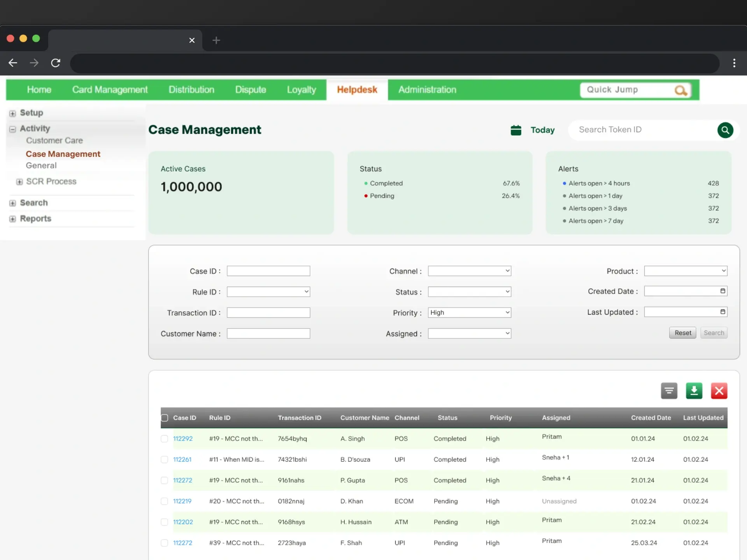
Task: Click the browser forward arrow
Action: 34,63
